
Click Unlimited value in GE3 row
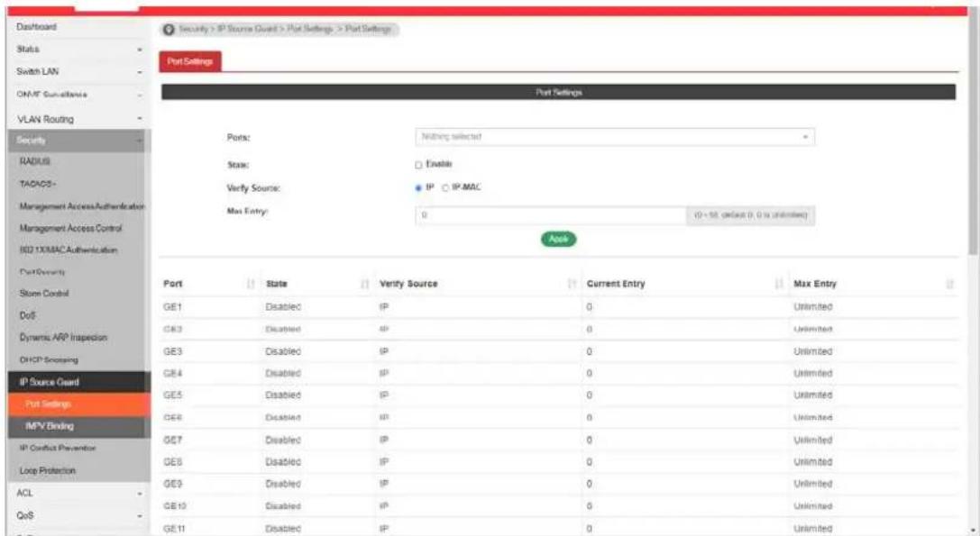(x=813, y=351)
